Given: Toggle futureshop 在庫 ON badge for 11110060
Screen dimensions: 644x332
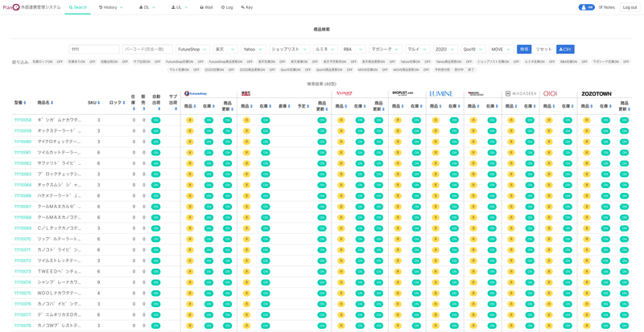Looking at the screenshot, I should [208, 141].
